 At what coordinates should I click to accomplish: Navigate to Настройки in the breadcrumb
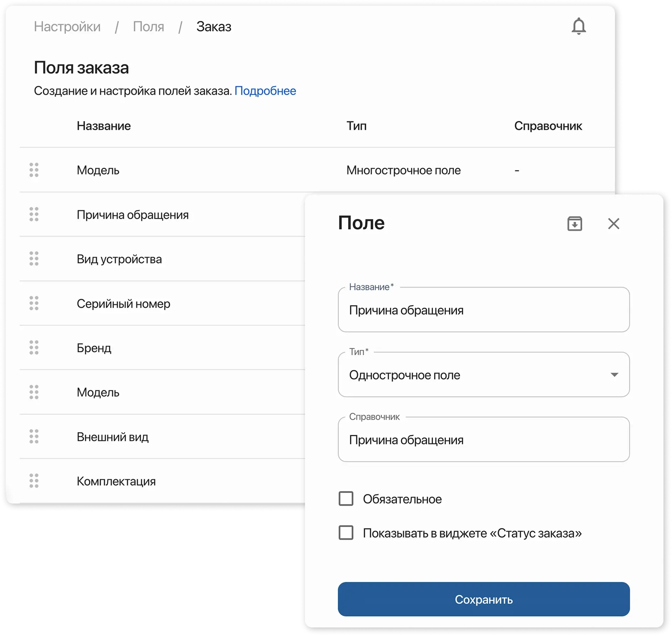(x=67, y=26)
